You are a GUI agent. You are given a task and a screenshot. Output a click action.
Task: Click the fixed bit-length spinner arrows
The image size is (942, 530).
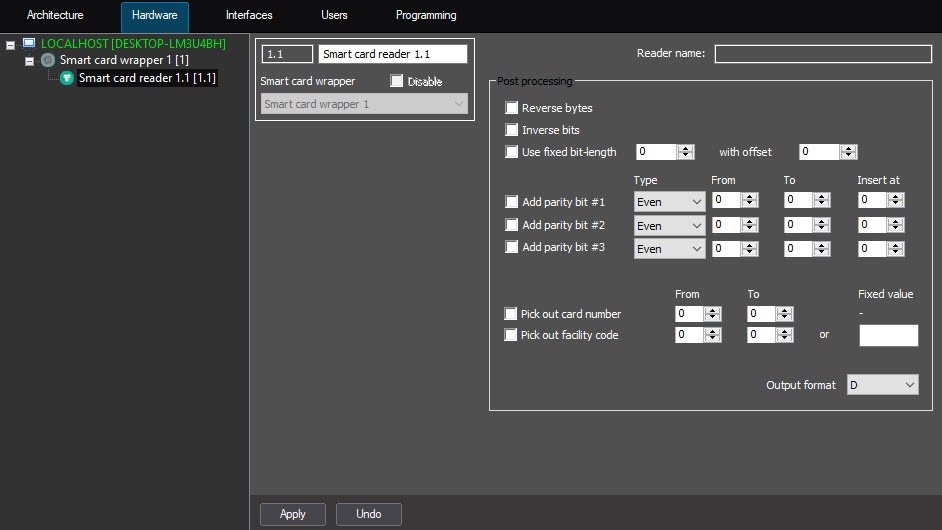pos(686,152)
